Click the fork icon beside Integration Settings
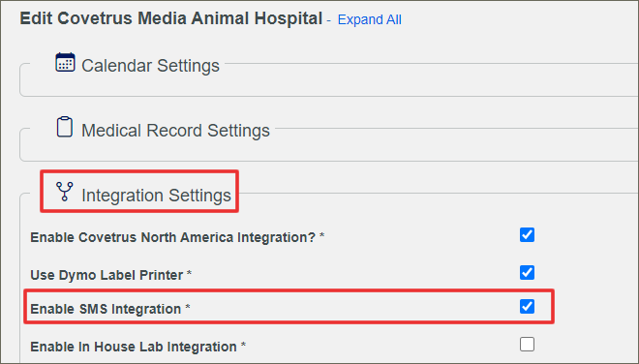639x364 pixels. 65,192
